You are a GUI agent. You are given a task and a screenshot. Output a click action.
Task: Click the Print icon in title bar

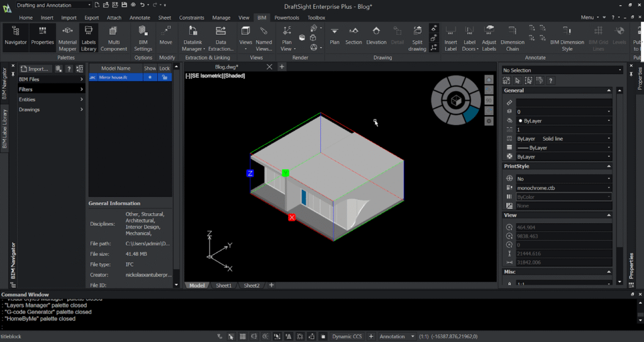133,5
